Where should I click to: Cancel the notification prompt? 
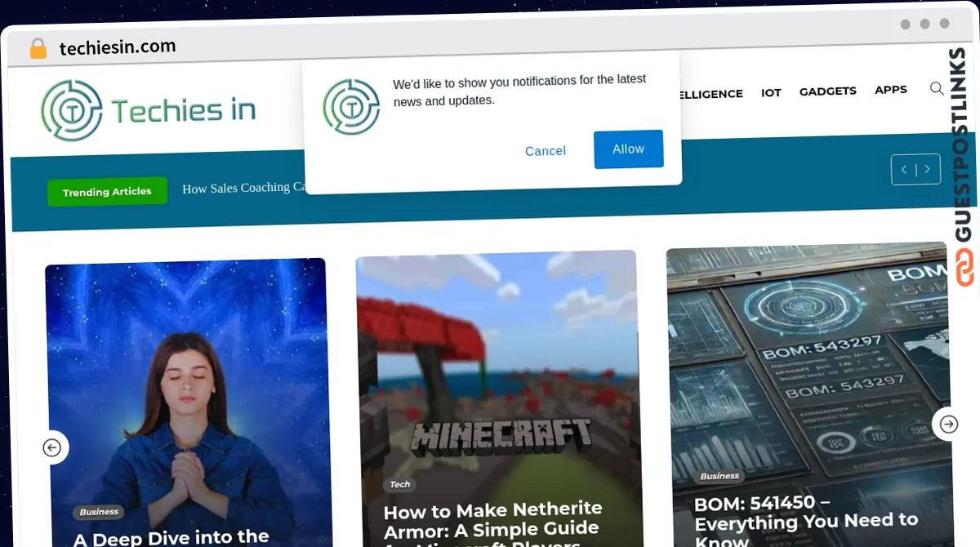pos(546,151)
